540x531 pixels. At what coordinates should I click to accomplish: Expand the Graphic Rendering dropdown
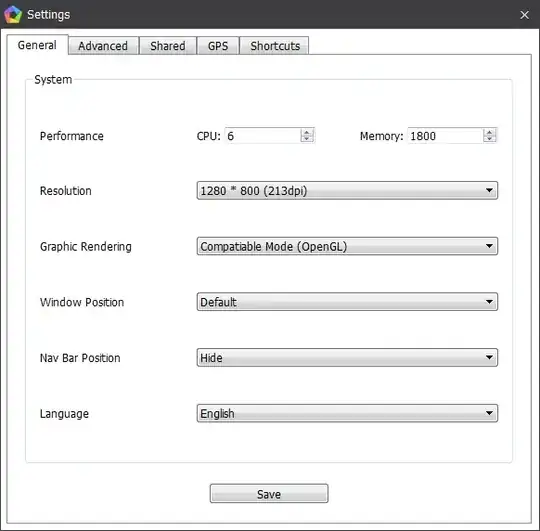(347, 246)
